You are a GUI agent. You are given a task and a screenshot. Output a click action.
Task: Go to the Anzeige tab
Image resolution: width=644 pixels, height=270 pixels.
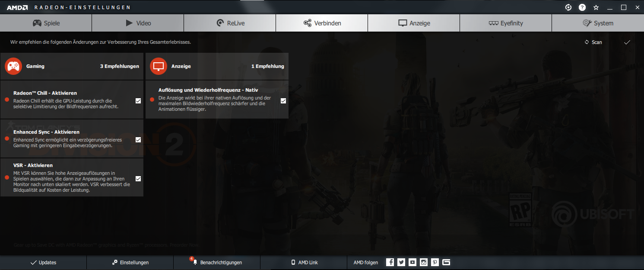pyautogui.click(x=414, y=23)
